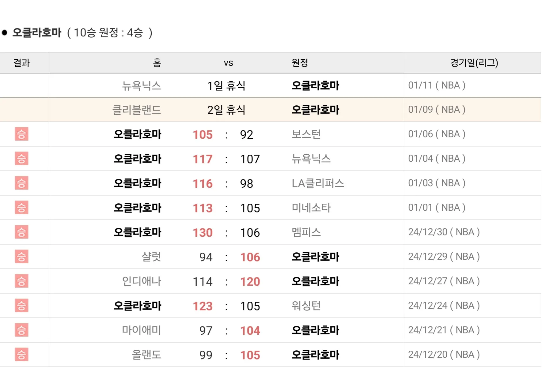
Task: Click the score 117 in 뉴욕닉스 game
Action: click(x=202, y=159)
